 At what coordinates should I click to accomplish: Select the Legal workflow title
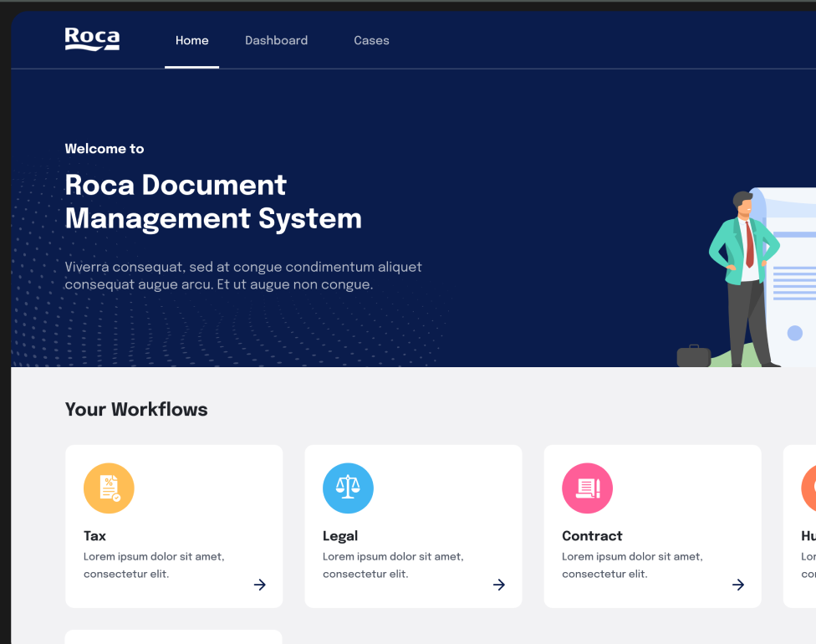pyautogui.click(x=340, y=536)
